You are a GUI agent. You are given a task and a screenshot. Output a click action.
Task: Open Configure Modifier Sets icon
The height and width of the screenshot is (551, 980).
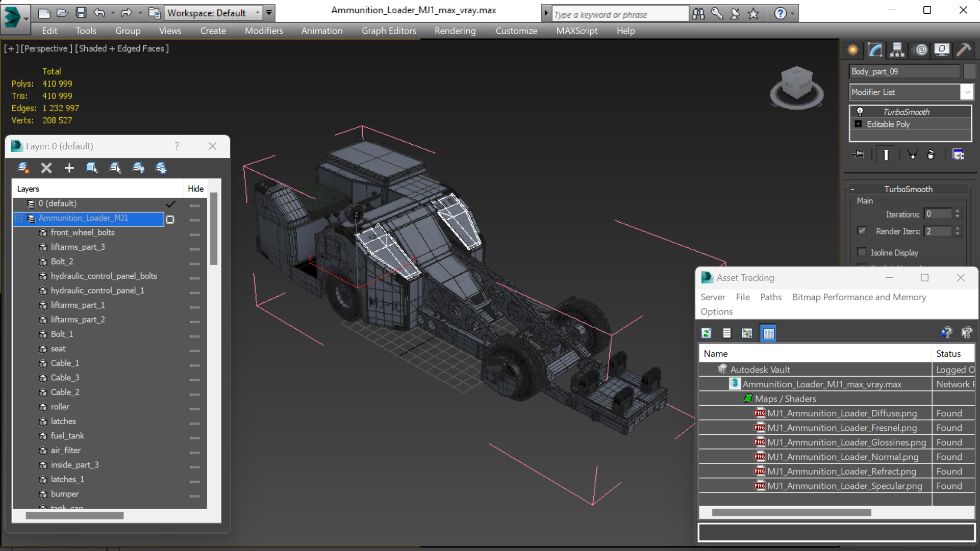(x=958, y=154)
